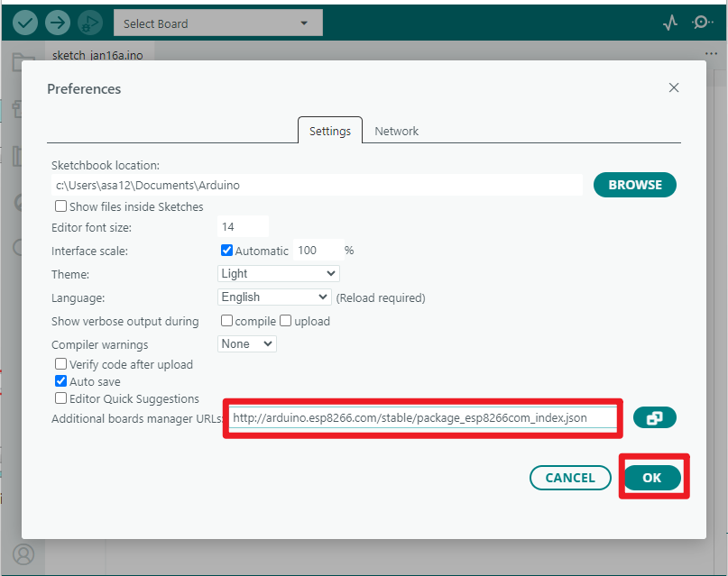Click the Compiler warnings label
728x576 pixels.
click(x=100, y=344)
